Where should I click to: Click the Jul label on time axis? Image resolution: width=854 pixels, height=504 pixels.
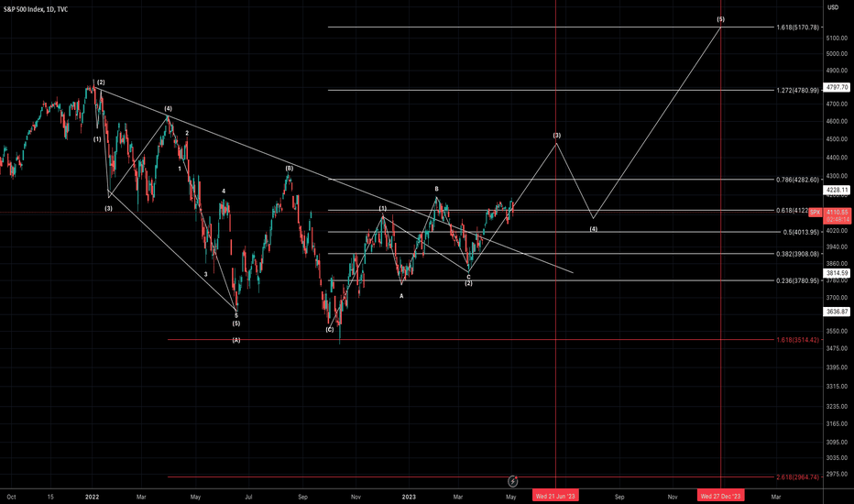248,497
